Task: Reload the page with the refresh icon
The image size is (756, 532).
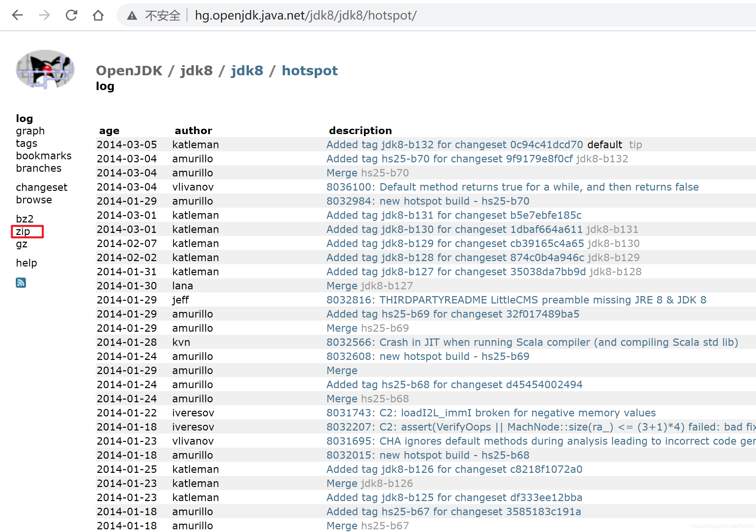Action: pyautogui.click(x=71, y=15)
